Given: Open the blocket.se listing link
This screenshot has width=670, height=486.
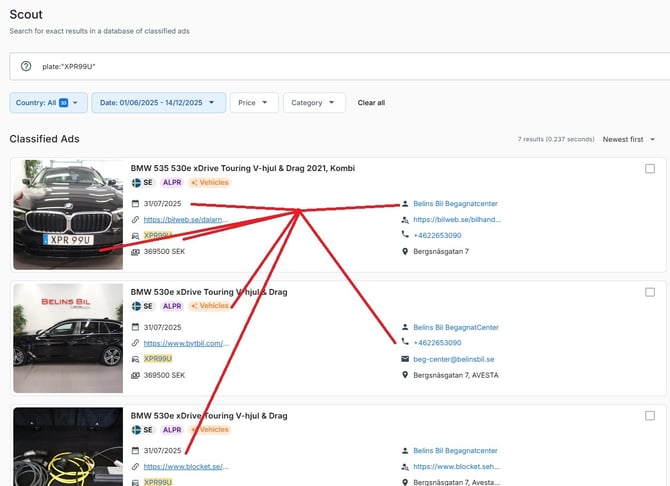Looking at the screenshot, I should (186, 467).
